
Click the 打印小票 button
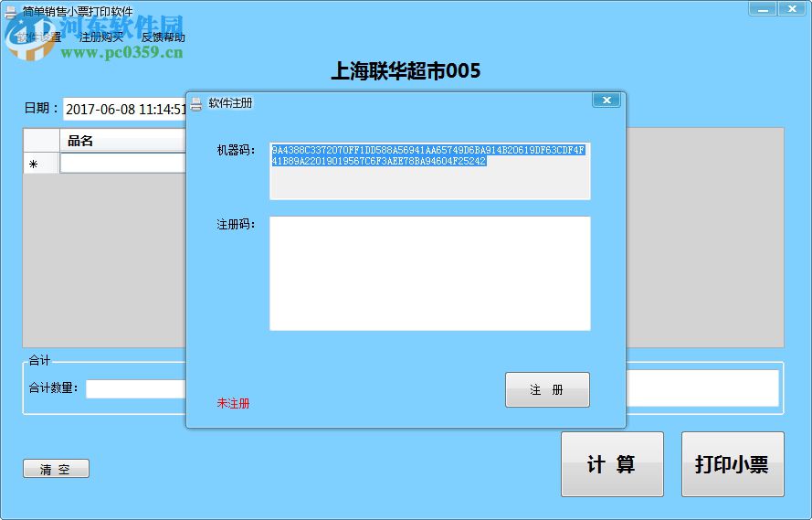733,464
